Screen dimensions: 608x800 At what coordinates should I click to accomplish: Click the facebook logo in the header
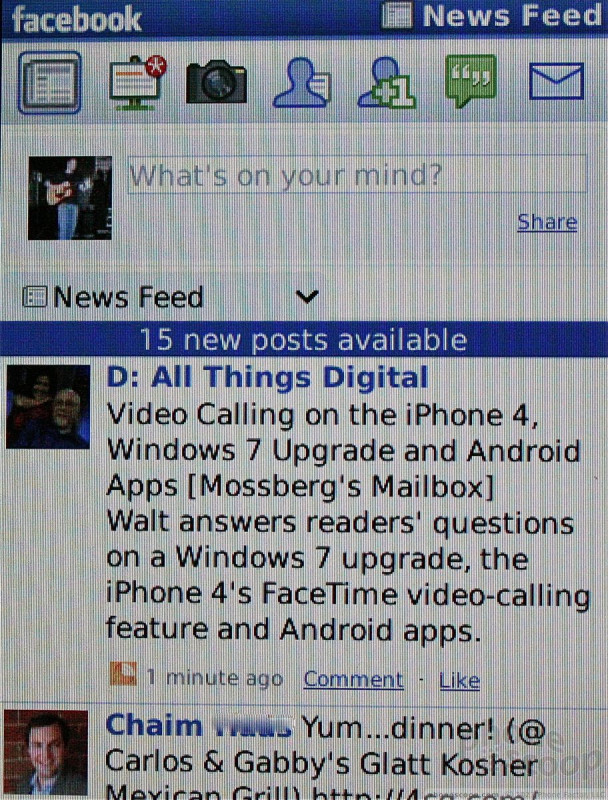point(77,19)
